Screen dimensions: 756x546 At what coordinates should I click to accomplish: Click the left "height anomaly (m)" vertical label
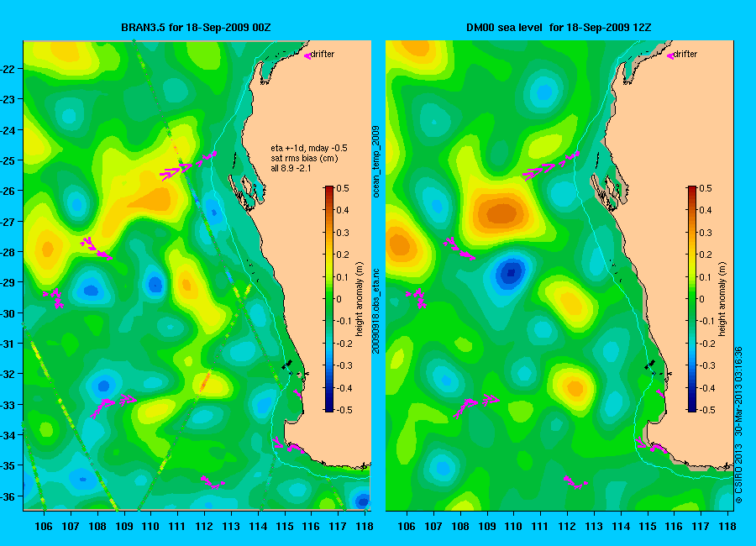click(x=360, y=299)
